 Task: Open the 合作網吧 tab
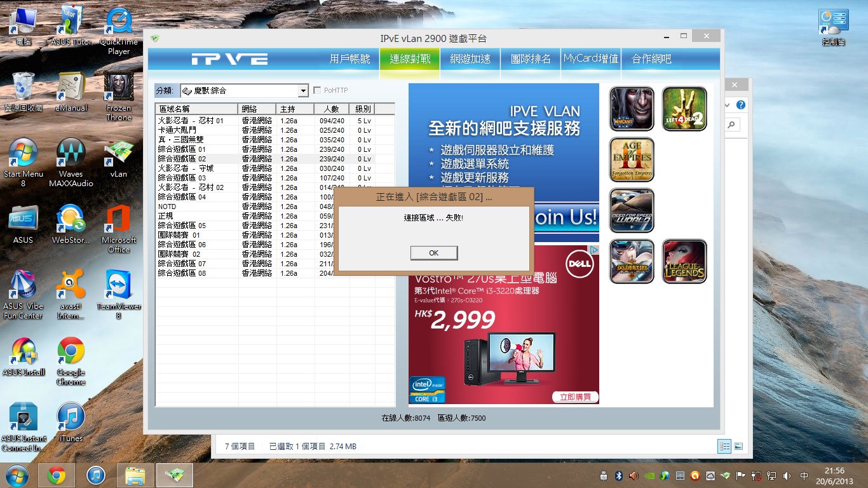(x=651, y=59)
